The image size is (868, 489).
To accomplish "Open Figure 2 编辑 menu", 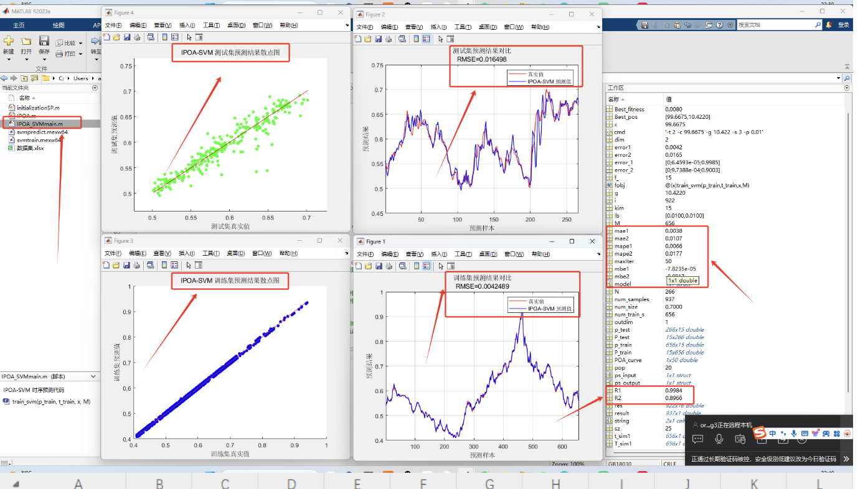I will pyautogui.click(x=390, y=27).
